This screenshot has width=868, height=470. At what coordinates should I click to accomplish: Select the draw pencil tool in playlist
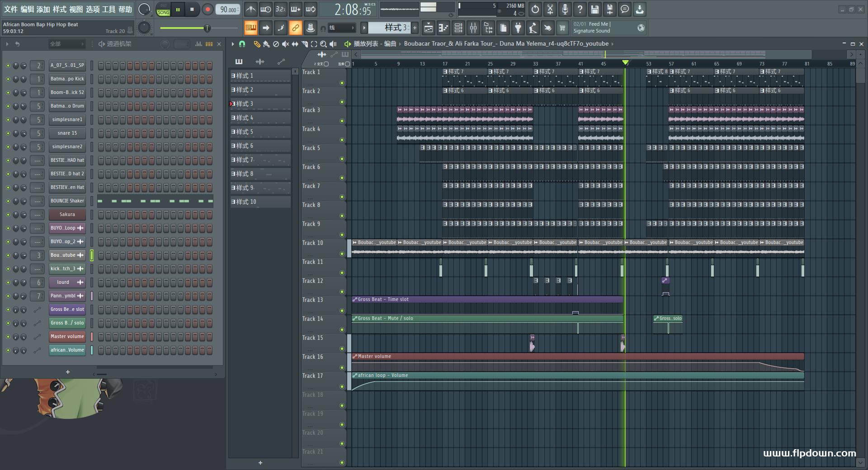tap(257, 44)
